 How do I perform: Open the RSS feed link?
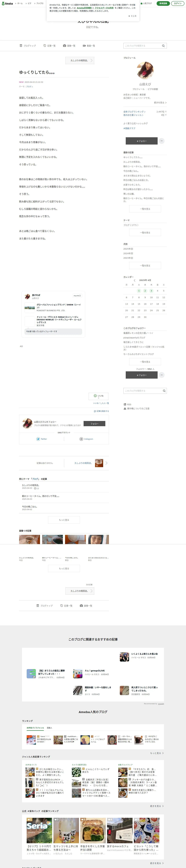128,404
